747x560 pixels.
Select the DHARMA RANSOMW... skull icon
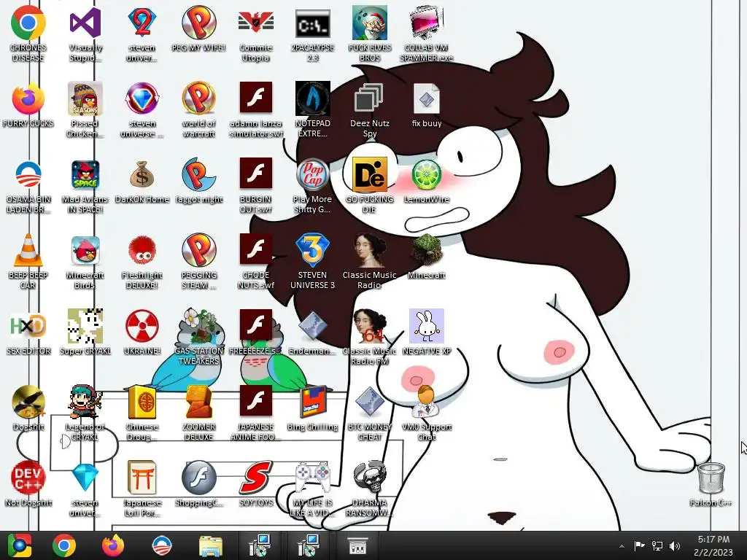(369, 478)
